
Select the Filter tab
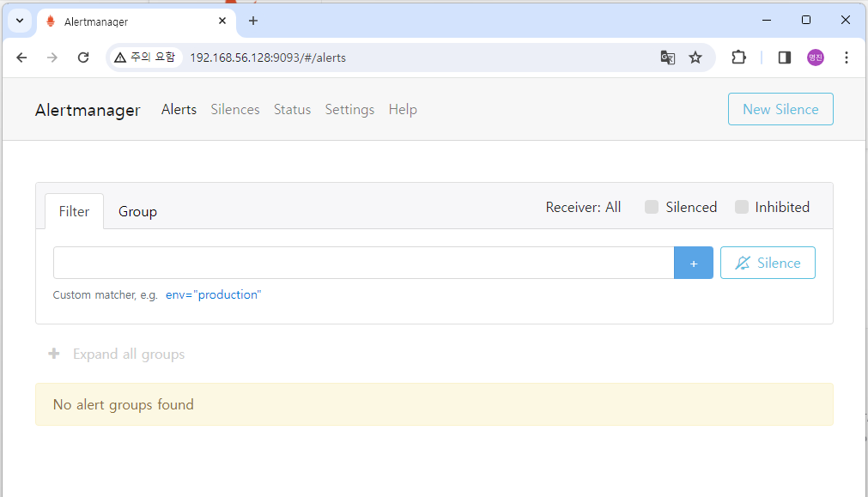coord(74,211)
